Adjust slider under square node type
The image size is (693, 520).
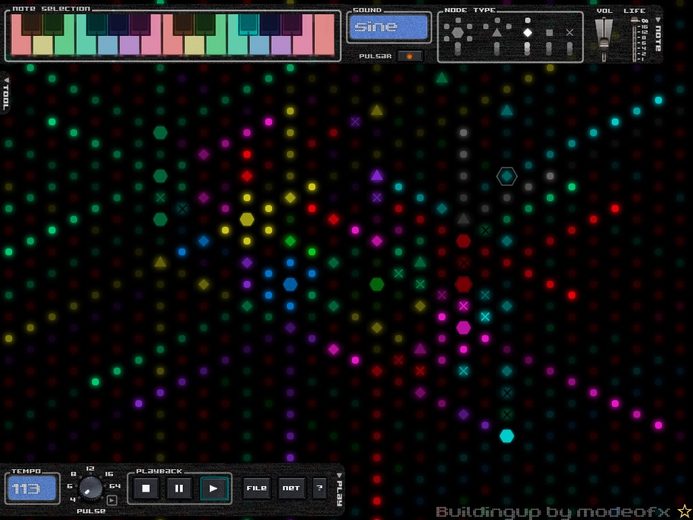coord(549,49)
